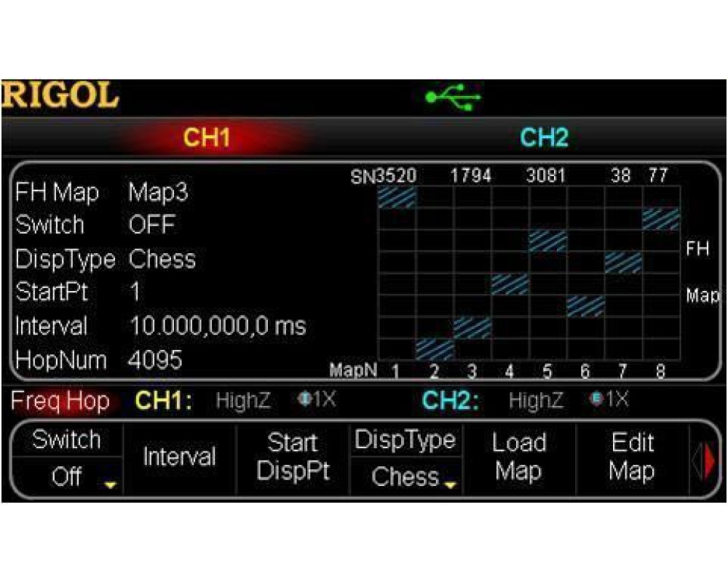Switch to the CH2 tab
The width and height of the screenshot is (728, 582).
(x=544, y=138)
